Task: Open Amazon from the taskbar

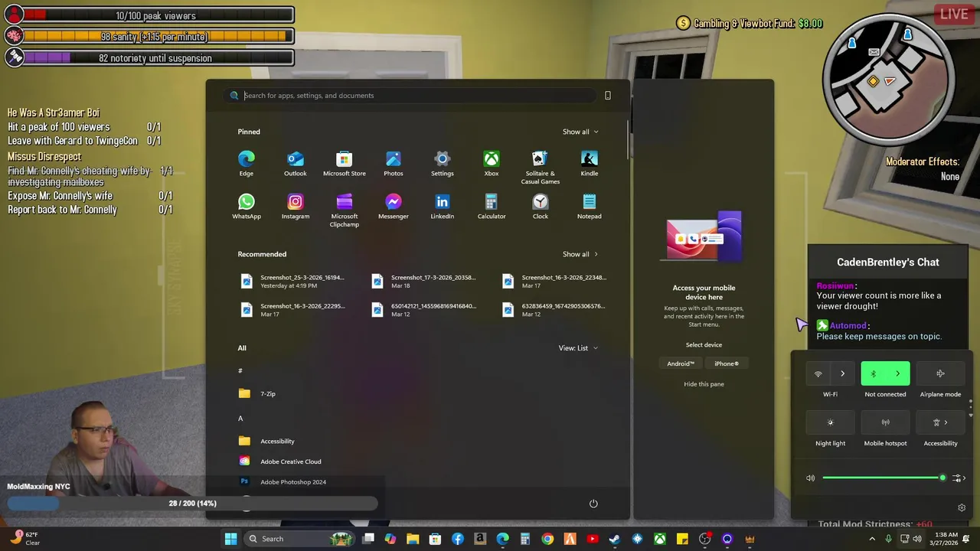Action: 480,539
